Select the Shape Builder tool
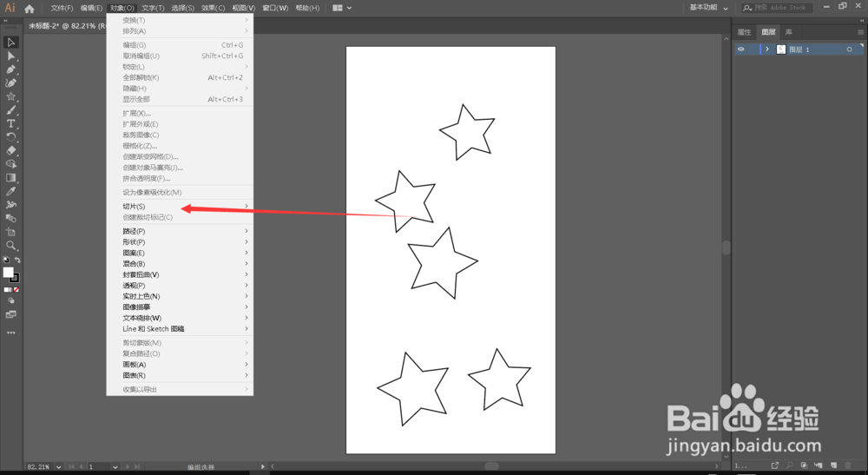 pos(10,164)
